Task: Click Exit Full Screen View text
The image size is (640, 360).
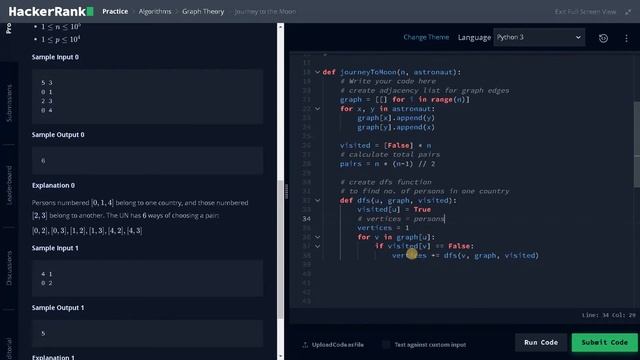Action: [x=585, y=11]
